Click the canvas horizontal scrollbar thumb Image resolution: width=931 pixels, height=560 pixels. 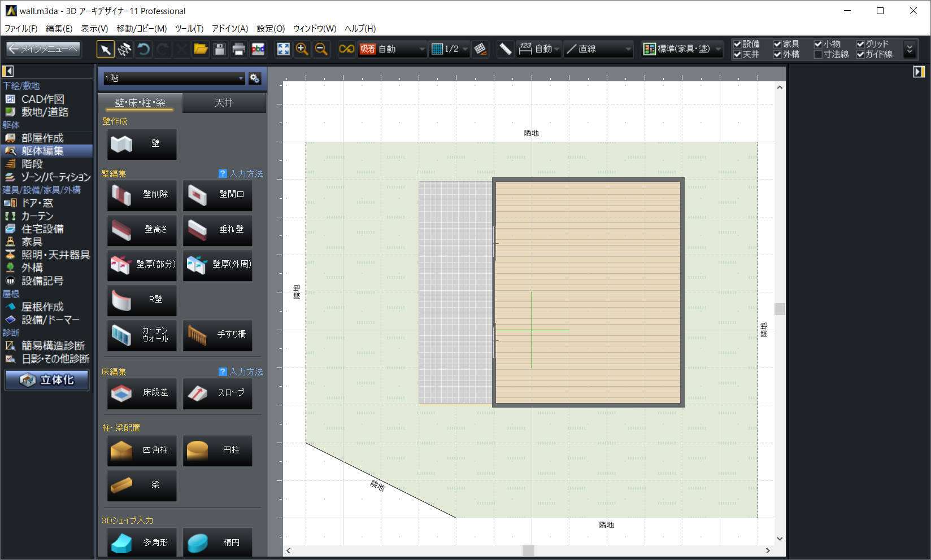tap(528, 550)
